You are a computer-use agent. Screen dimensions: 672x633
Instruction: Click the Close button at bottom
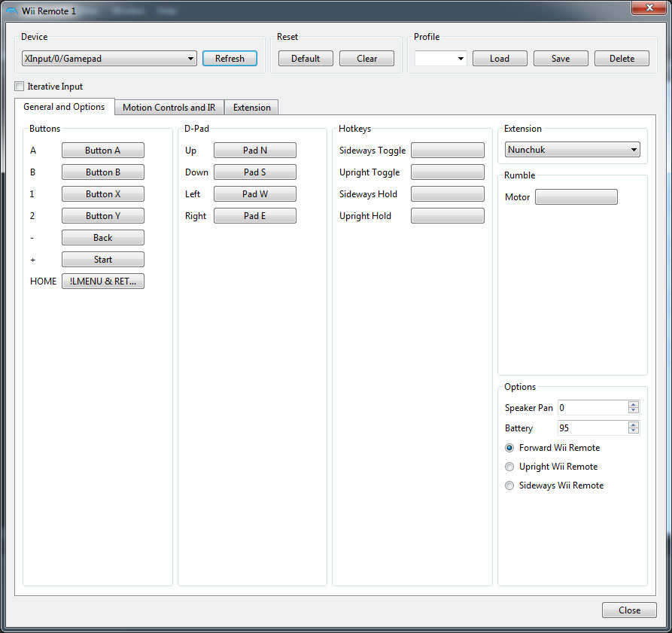(x=629, y=610)
